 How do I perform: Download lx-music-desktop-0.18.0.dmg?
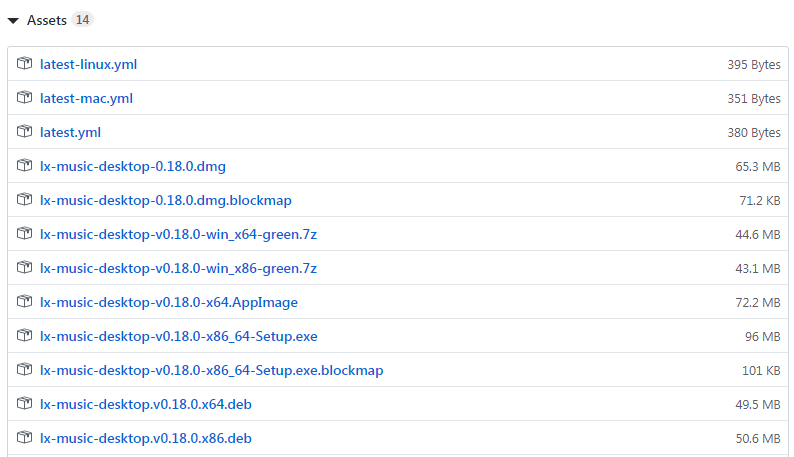coord(133,167)
